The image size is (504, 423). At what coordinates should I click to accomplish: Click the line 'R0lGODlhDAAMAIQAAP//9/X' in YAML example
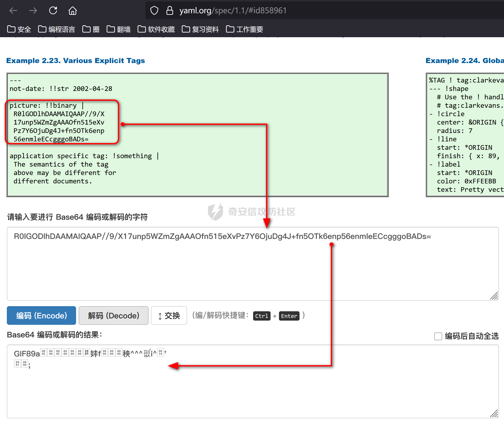pos(59,114)
